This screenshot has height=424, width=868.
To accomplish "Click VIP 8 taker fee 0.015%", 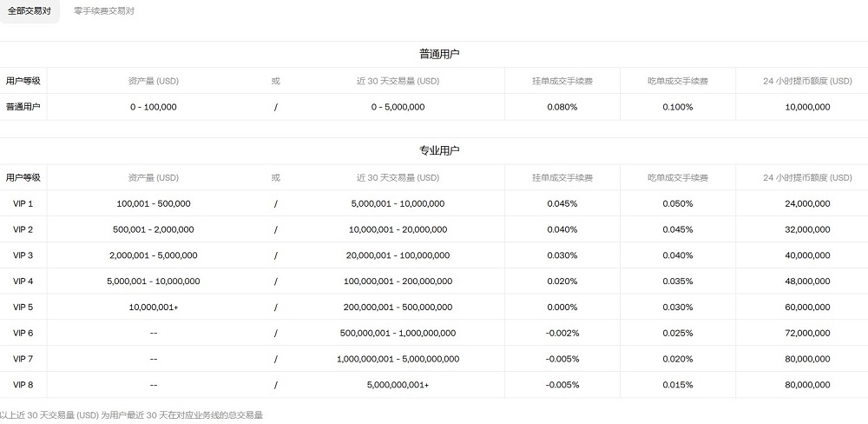I will point(677,384).
